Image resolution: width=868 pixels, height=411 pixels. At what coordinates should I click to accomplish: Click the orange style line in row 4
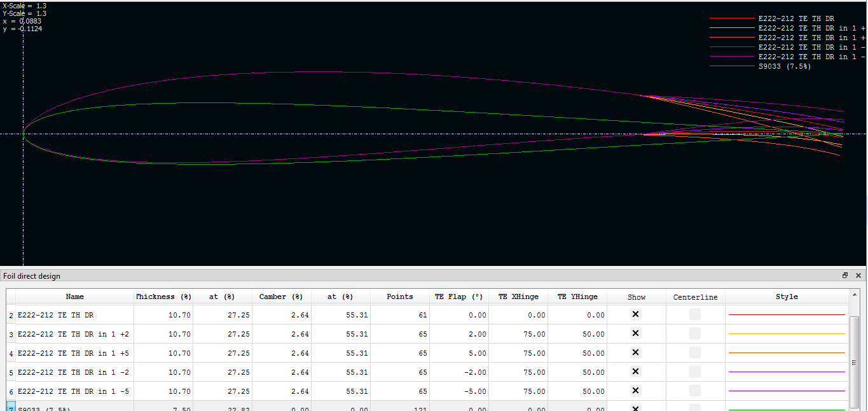(x=787, y=352)
